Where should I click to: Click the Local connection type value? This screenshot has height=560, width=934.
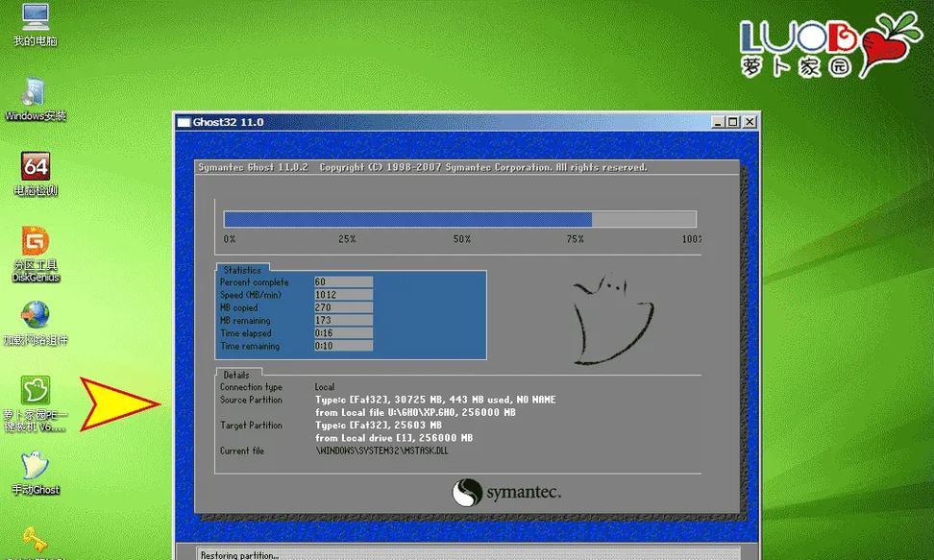325,387
